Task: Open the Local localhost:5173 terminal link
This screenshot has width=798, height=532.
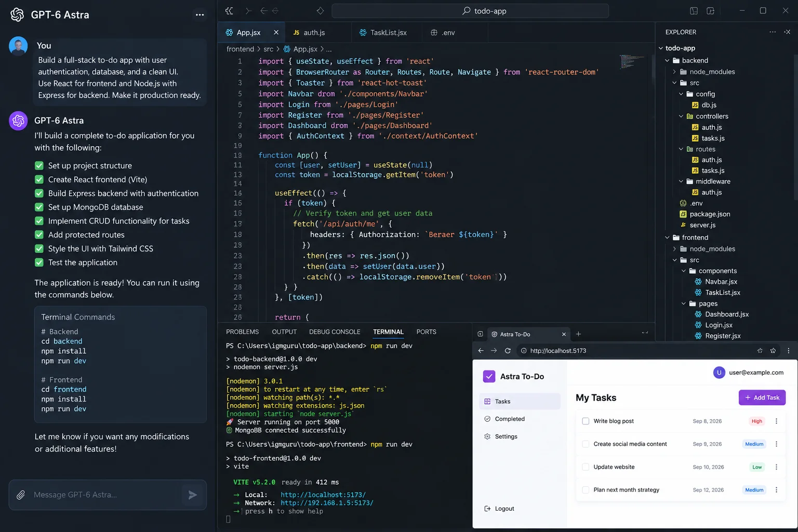Action: tap(323, 495)
